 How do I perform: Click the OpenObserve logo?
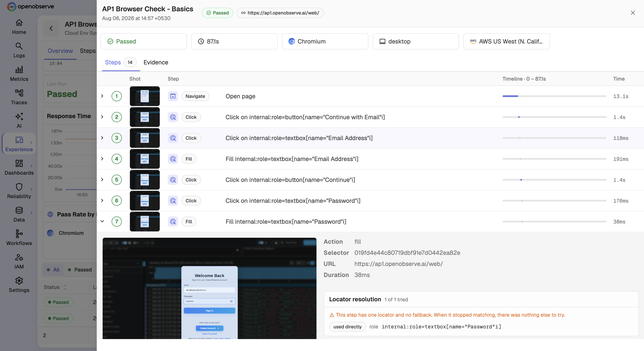click(x=30, y=7)
